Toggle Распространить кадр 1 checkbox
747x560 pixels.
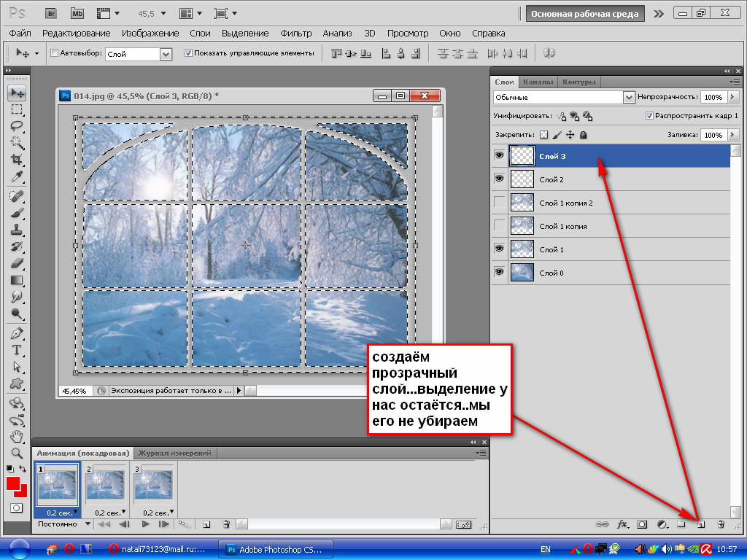pos(649,116)
